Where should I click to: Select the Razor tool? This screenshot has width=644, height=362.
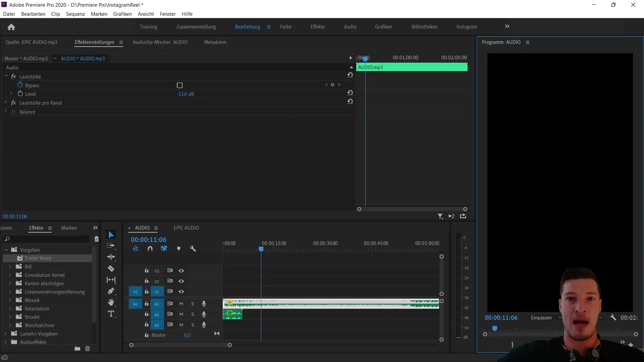pos(111,268)
